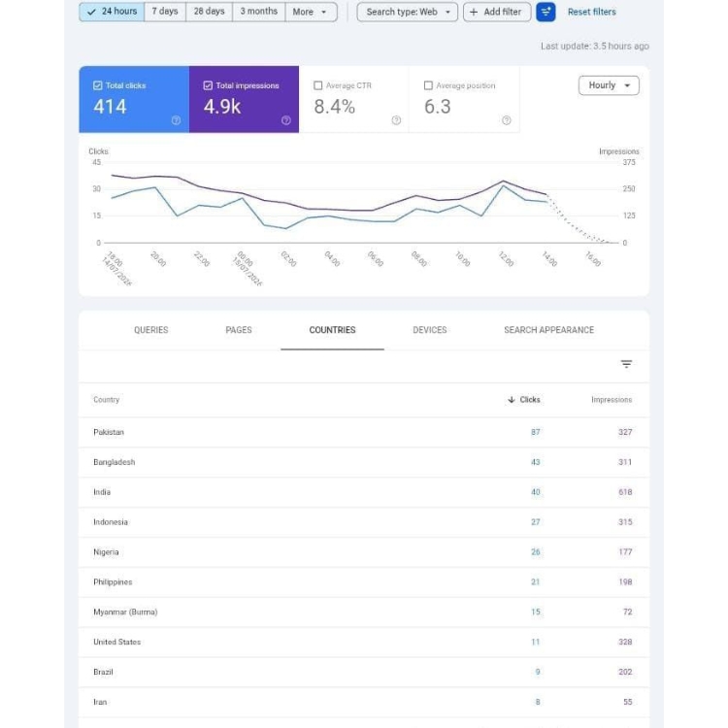Screen dimensions: 728x728
Task: Click help icon on Total impressions card
Action: pos(286,120)
